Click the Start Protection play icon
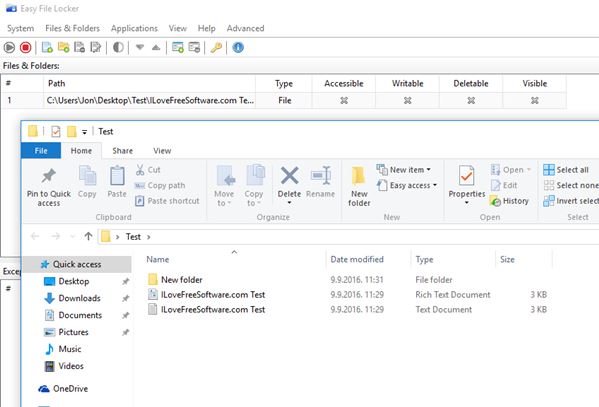599x407 pixels. click(9, 48)
